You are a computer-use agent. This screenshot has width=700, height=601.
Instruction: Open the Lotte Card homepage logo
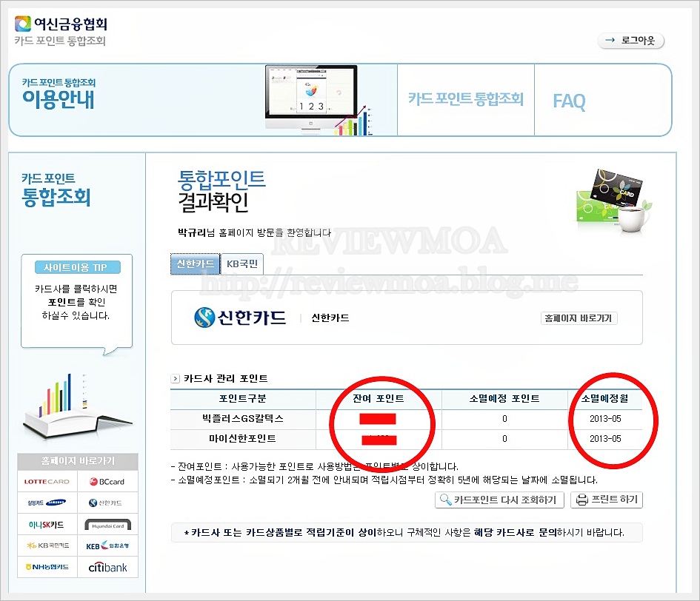(x=47, y=481)
